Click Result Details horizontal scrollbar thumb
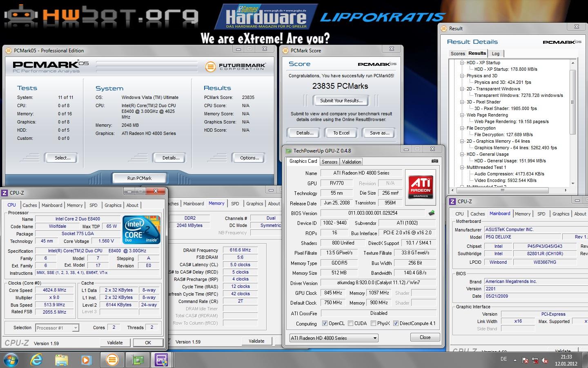The height and width of the screenshot is (368, 588). (502, 190)
